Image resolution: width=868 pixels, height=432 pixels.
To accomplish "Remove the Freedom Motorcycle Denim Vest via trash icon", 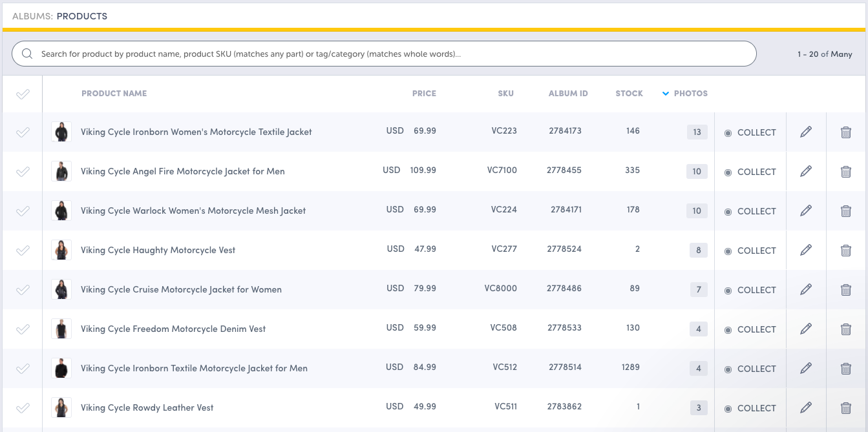I will pyautogui.click(x=845, y=329).
